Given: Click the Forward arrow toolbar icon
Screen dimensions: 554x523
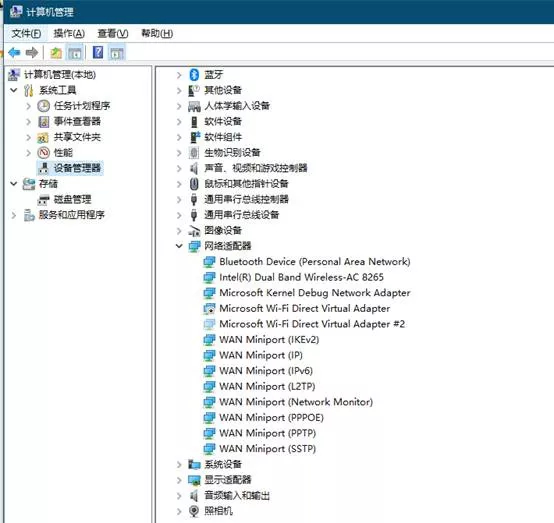Looking at the screenshot, I should [32, 53].
